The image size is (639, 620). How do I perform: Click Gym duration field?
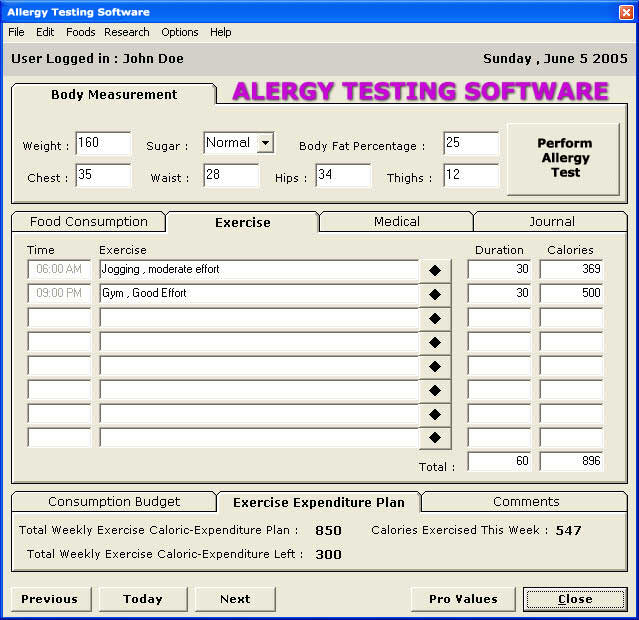499,293
